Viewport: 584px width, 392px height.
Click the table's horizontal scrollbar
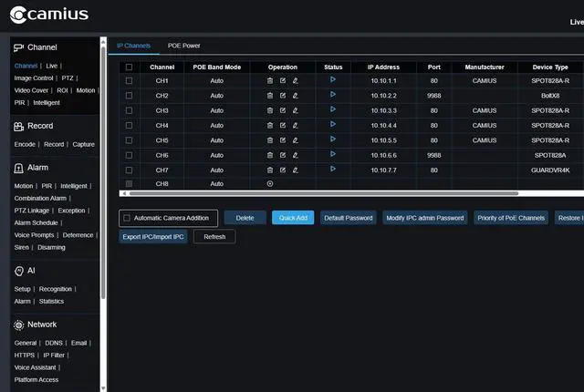[x=319, y=193]
